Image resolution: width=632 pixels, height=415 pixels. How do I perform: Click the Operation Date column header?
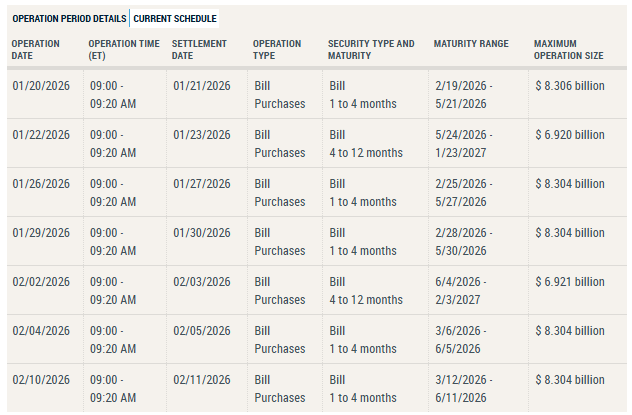tap(36, 50)
